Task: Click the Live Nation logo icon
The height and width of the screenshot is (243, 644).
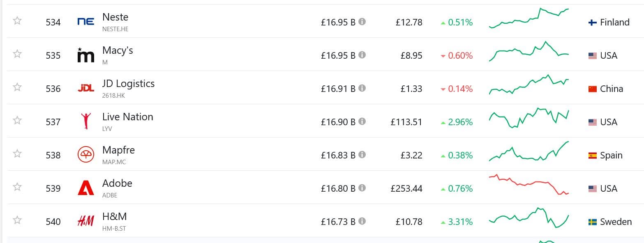Action: (86, 121)
